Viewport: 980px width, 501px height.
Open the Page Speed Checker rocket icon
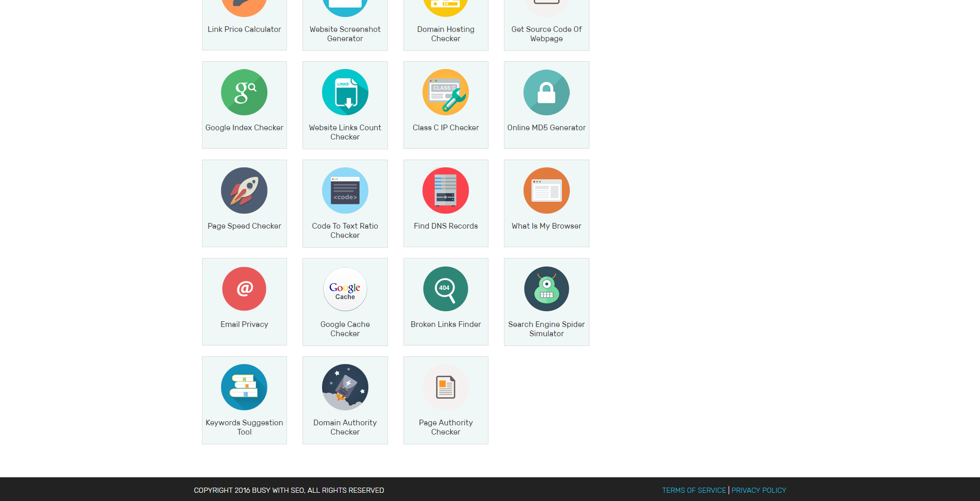(x=244, y=203)
